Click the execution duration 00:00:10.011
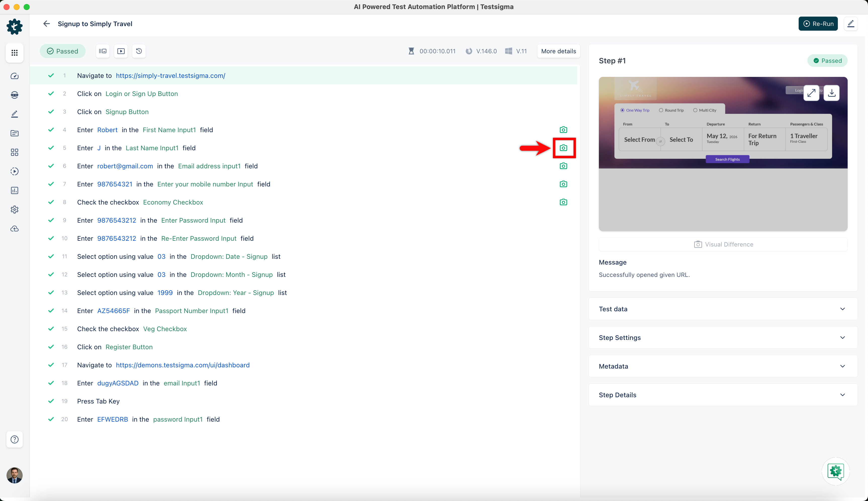The height and width of the screenshot is (501, 868). (438, 51)
